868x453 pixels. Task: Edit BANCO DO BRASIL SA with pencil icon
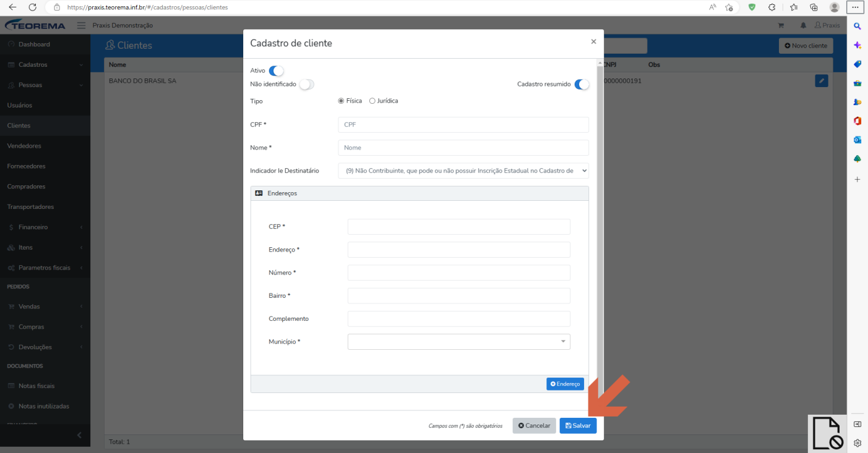pos(822,81)
